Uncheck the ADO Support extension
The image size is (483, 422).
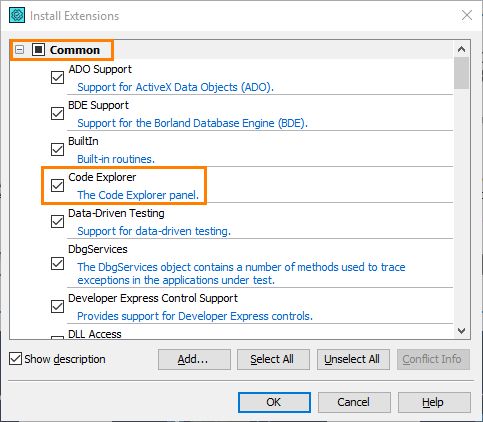[x=57, y=78]
